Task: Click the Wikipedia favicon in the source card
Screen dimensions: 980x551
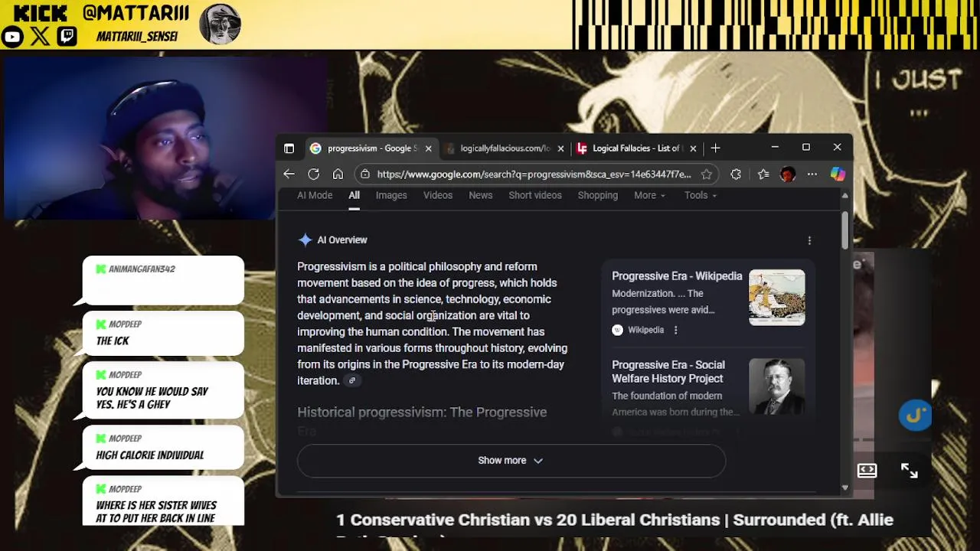Action: point(617,330)
